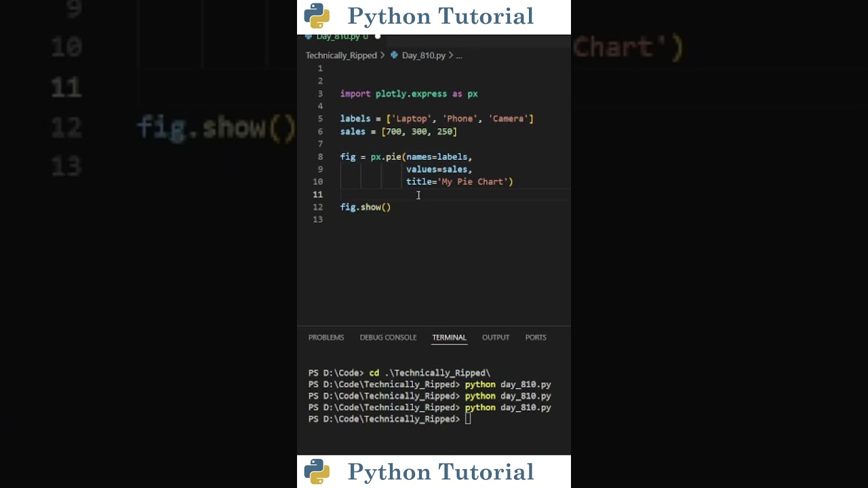
Task: Click number 250 in sales list
Action: tap(445, 132)
